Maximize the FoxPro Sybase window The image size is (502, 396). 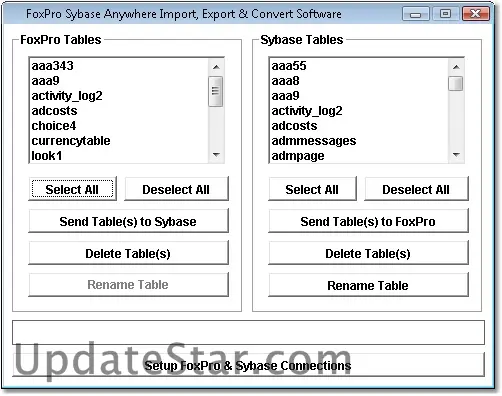[446, 14]
